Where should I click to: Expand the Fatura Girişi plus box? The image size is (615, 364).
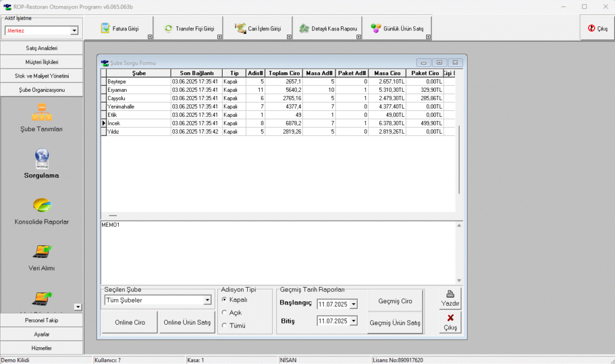pos(150,37)
